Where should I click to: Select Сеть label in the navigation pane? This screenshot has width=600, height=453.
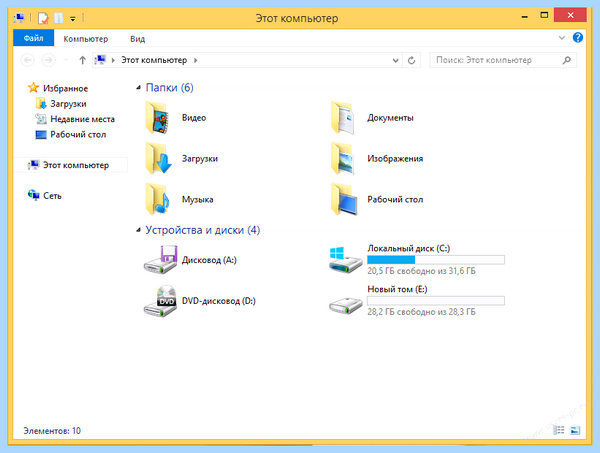click(52, 196)
